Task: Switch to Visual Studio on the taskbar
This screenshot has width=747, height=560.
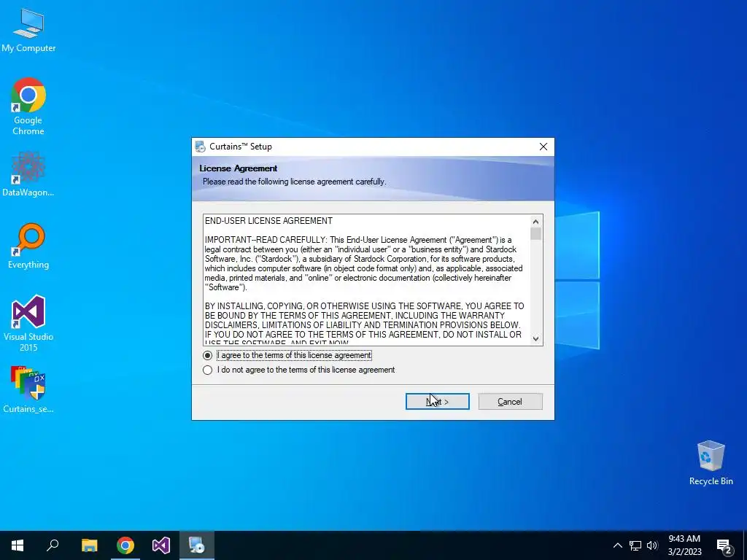Action: 161,545
